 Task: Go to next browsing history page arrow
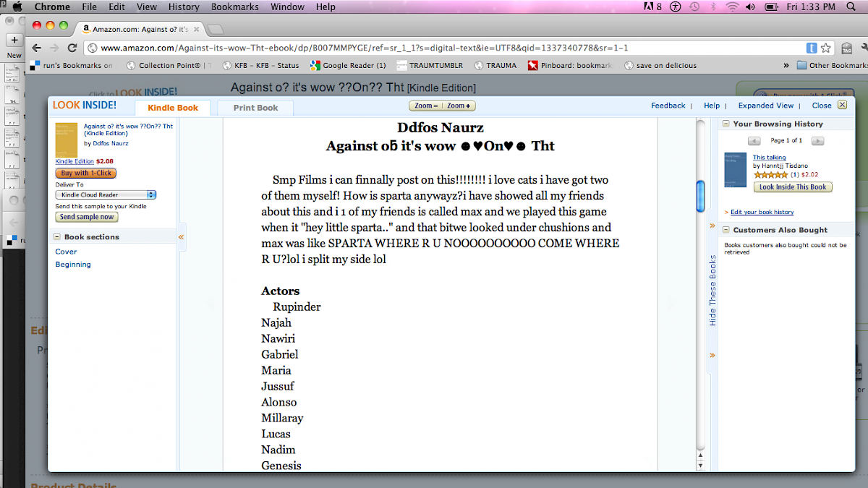pyautogui.click(x=817, y=140)
